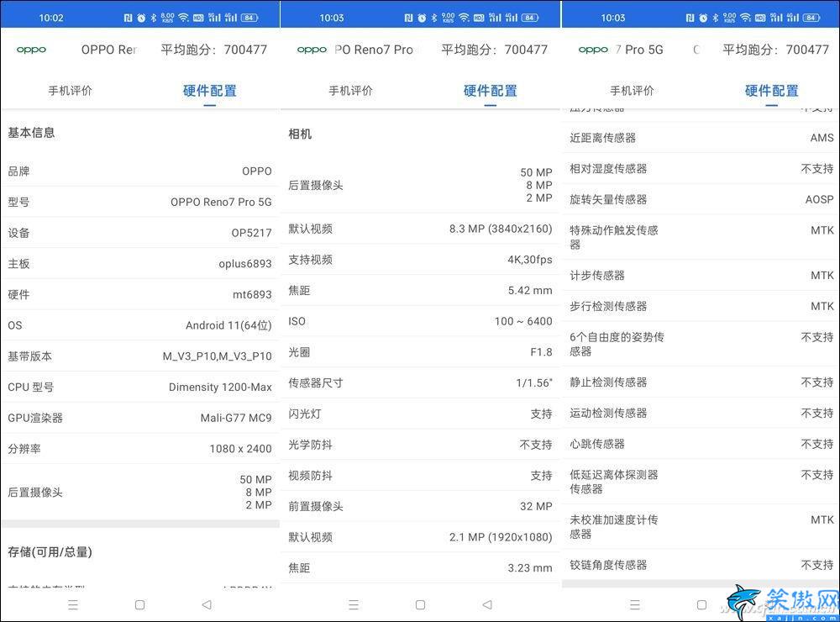The image size is (840, 622).
Task: Select 硬件配置 tab in left screen
Action: point(209,91)
